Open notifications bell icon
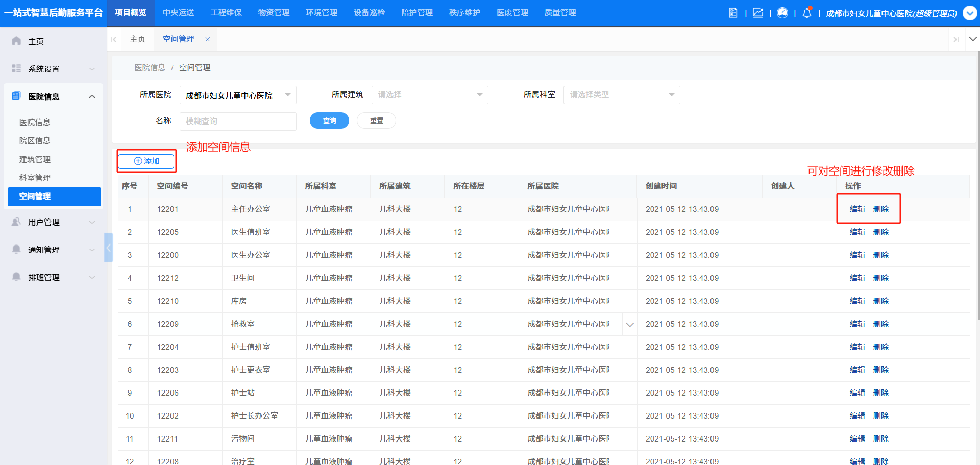 pos(807,13)
